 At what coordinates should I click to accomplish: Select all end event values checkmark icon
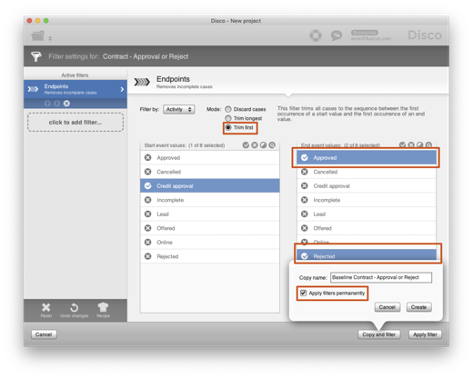coord(402,145)
